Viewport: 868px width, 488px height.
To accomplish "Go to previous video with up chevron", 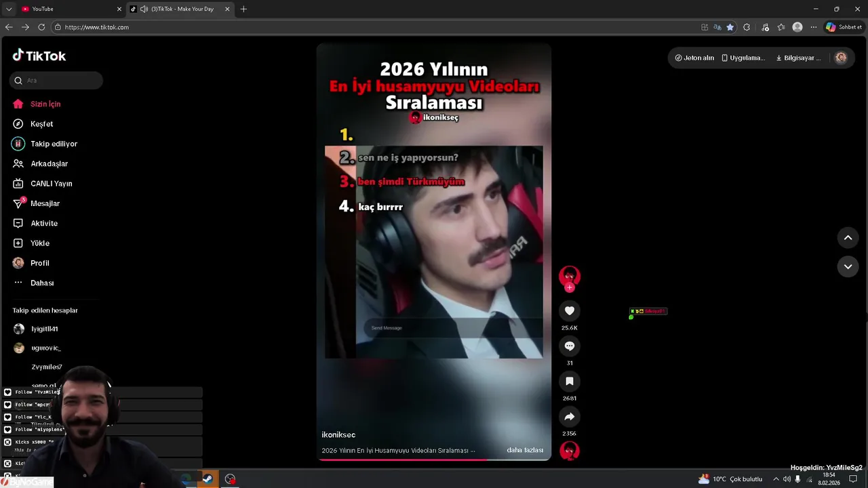I will [848, 238].
